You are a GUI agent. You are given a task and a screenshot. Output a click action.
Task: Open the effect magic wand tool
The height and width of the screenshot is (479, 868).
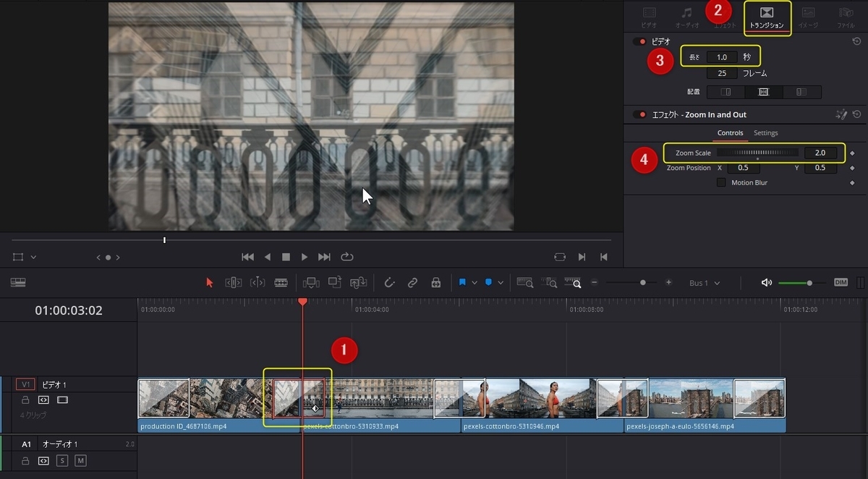[x=841, y=114]
